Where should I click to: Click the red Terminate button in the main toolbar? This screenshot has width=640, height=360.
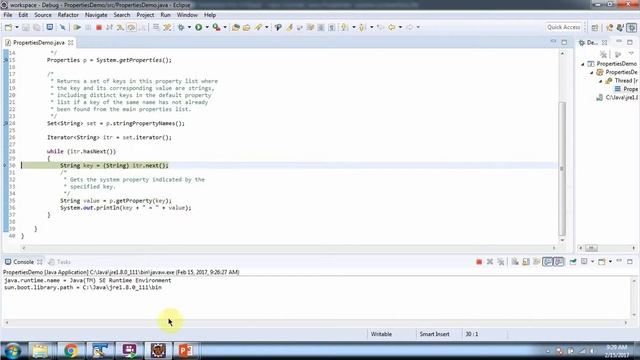(x=98, y=27)
